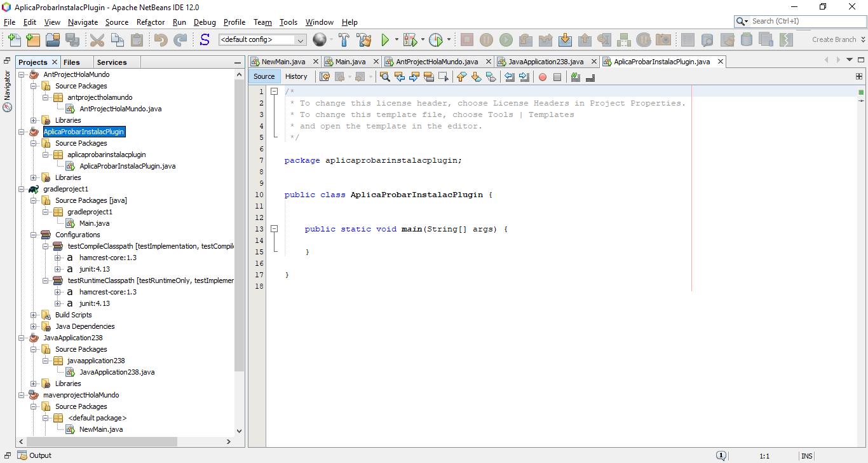
Task: Click the blue S plugin icon
Action: tap(205, 39)
